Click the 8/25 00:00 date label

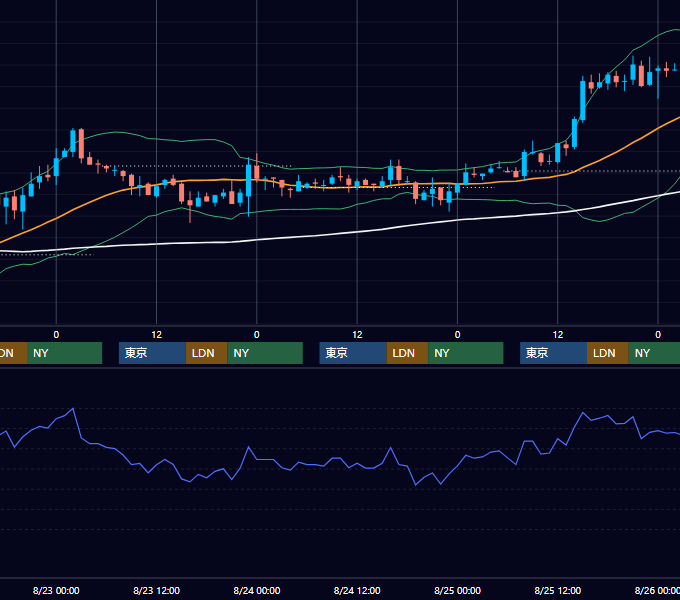[458, 590]
